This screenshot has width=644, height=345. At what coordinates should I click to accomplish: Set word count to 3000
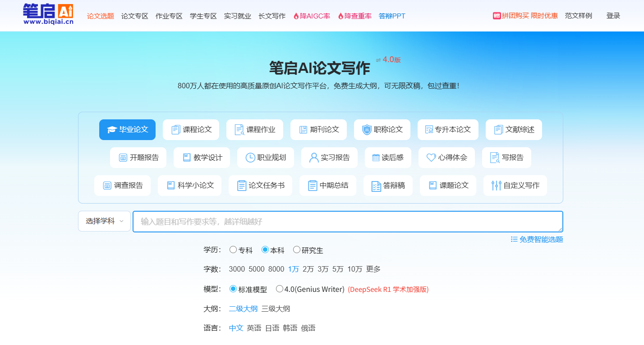point(237,269)
